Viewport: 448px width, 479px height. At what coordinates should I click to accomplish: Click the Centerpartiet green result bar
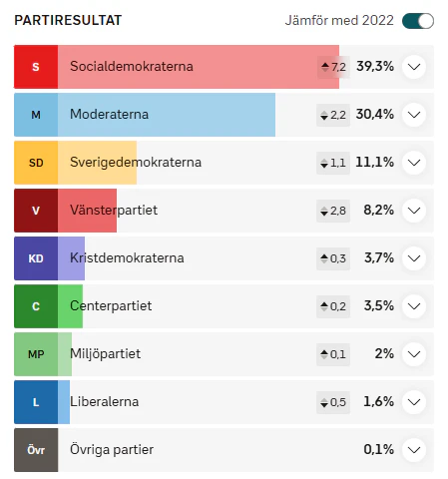click(x=70, y=306)
